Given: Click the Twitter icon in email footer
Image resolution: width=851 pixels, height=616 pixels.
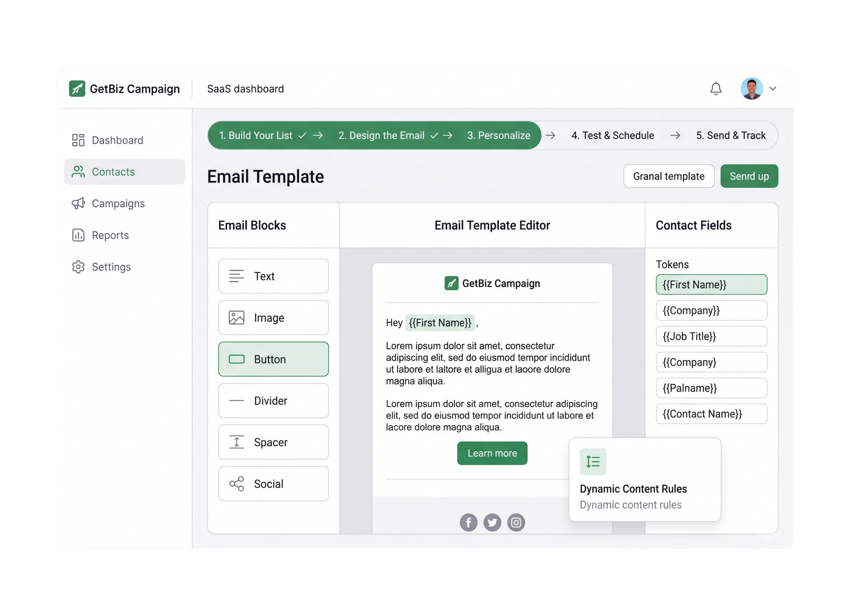Looking at the screenshot, I should [492, 522].
